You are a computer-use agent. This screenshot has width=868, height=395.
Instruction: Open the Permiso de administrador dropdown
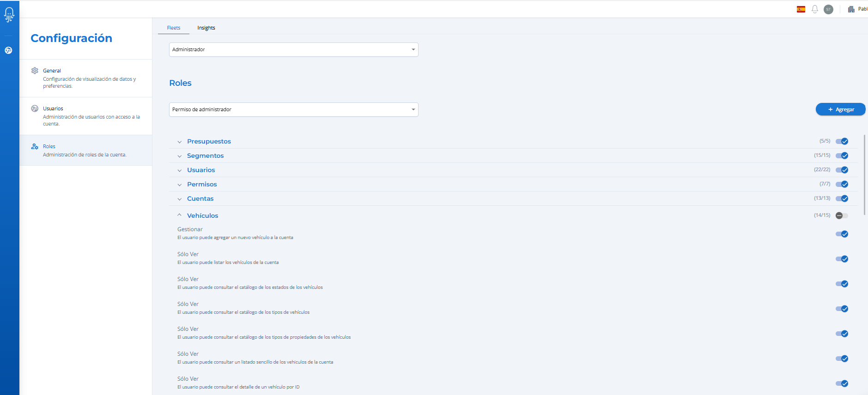[x=293, y=109]
